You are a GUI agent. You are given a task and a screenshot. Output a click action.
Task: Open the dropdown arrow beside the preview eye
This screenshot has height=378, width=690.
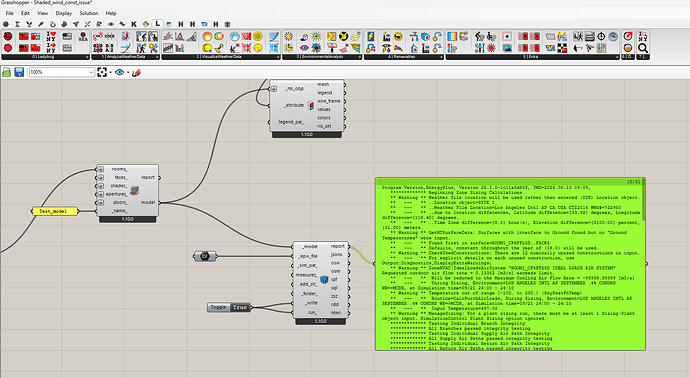128,72
